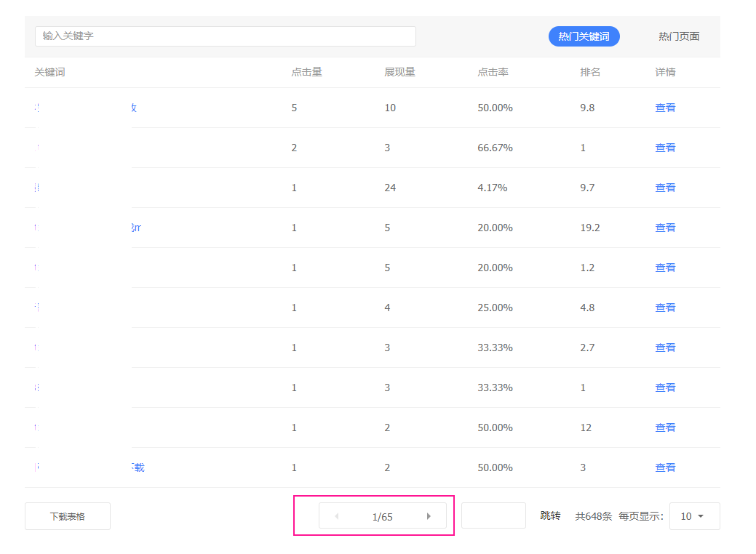Click the 66.67% click-rate cell

(x=496, y=148)
